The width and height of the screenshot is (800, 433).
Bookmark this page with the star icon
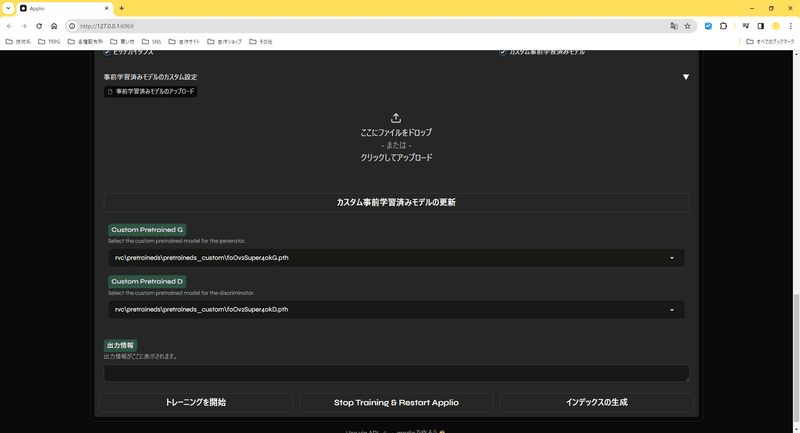tap(687, 26)
